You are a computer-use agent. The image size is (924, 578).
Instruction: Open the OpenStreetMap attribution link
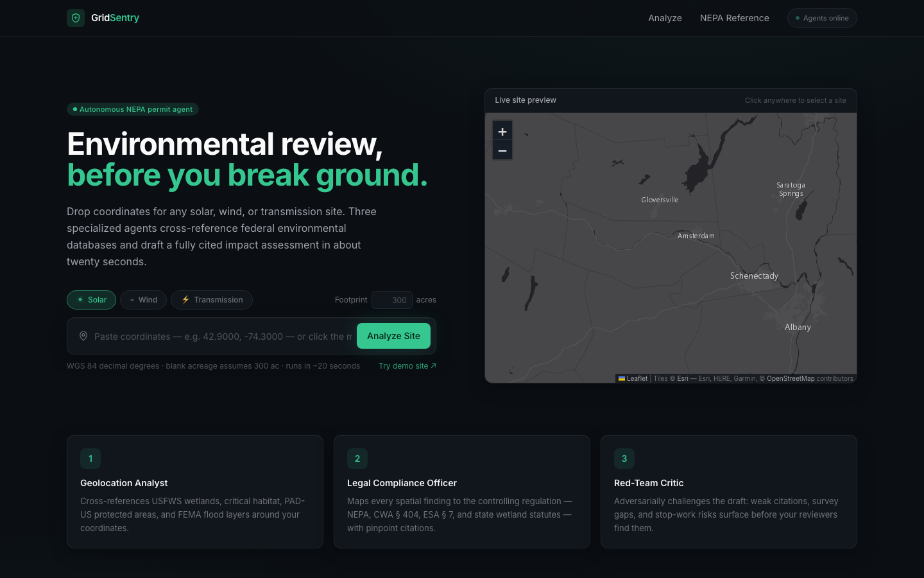point(791,378)
